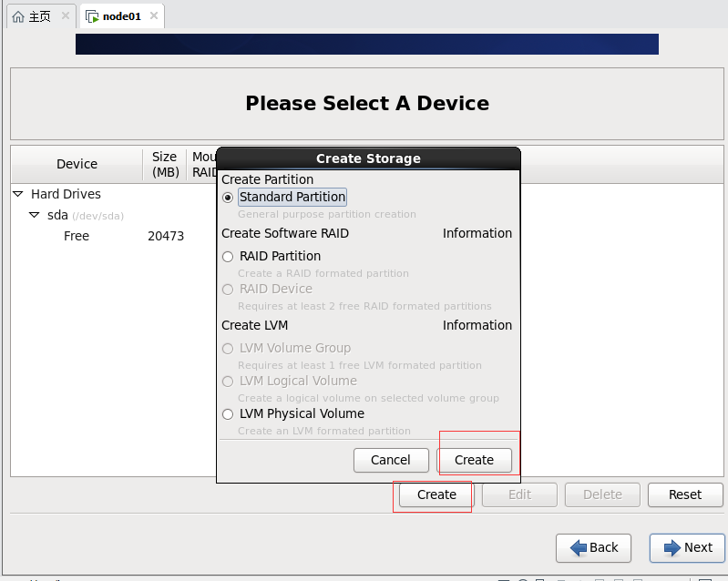This screenshot has width=728, height=581.
Task: Click the Delete button
Action: 602,494
